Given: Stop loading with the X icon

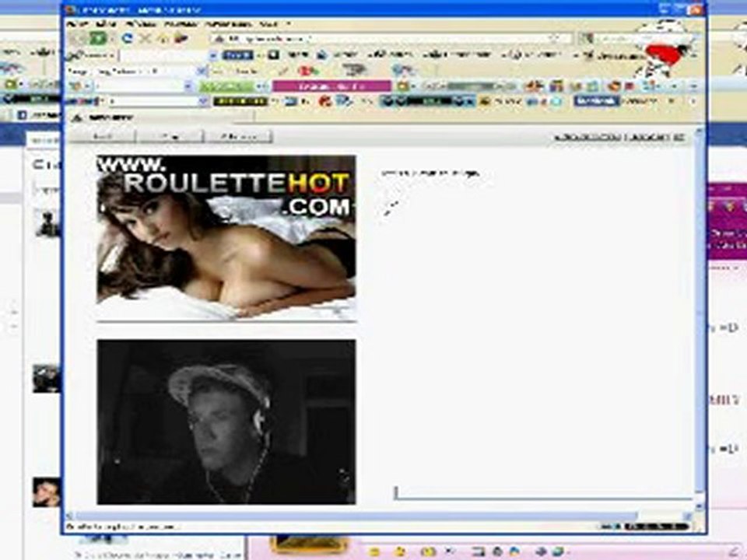Looking at the screenshot, I should click(x=145, y=39).
